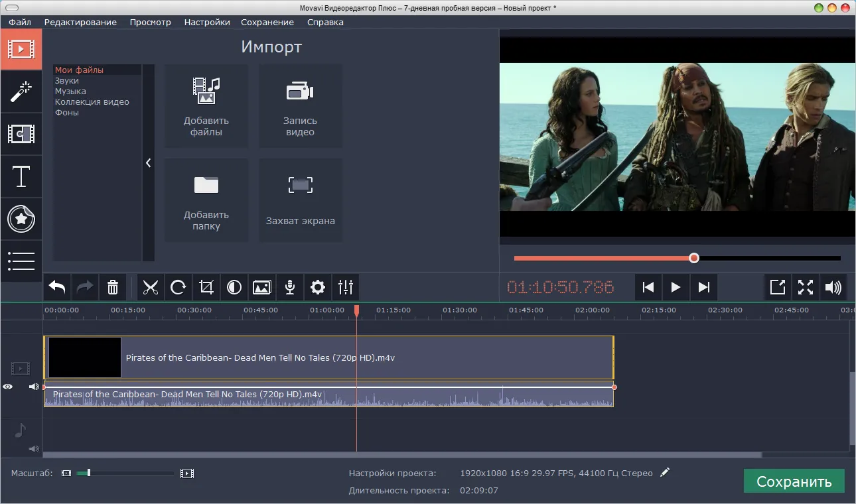Open the Filters magic wand tab
856x504 pixels.
click(21, 92)
